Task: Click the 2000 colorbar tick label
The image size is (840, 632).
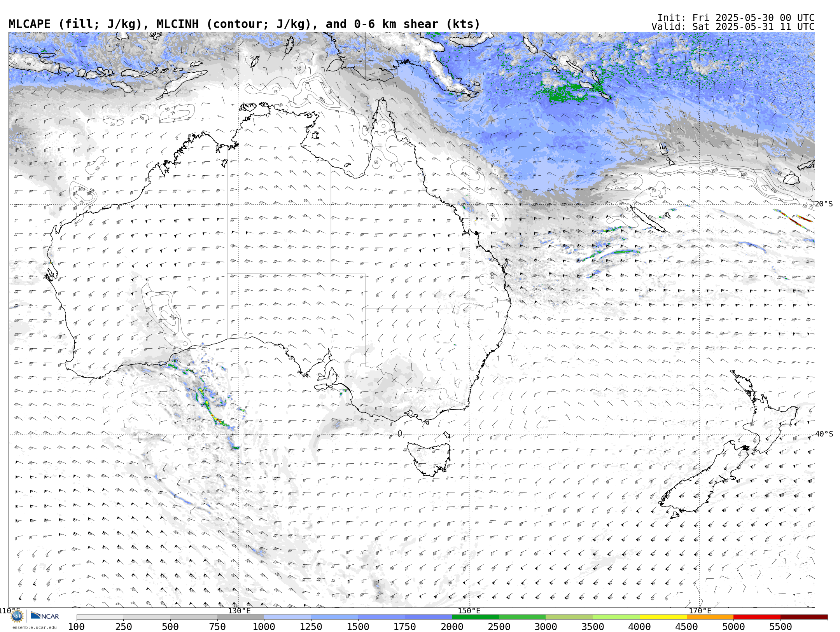Action: point(452,627)
